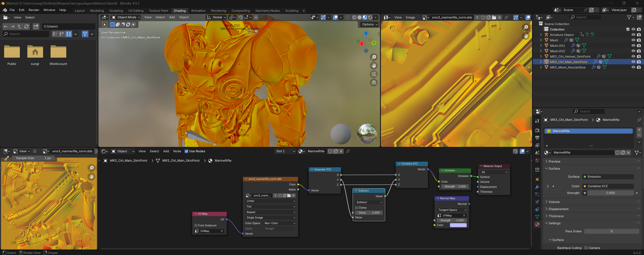Open the Render menu
Image resolution: width=644 pixels, height=255 pixels.
(34, 10)
